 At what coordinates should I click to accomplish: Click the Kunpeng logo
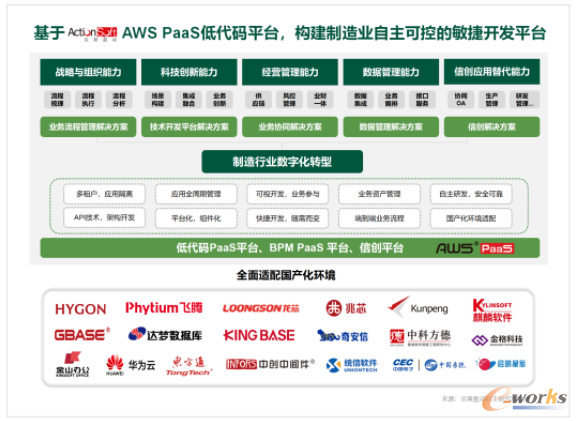[418, 307]
